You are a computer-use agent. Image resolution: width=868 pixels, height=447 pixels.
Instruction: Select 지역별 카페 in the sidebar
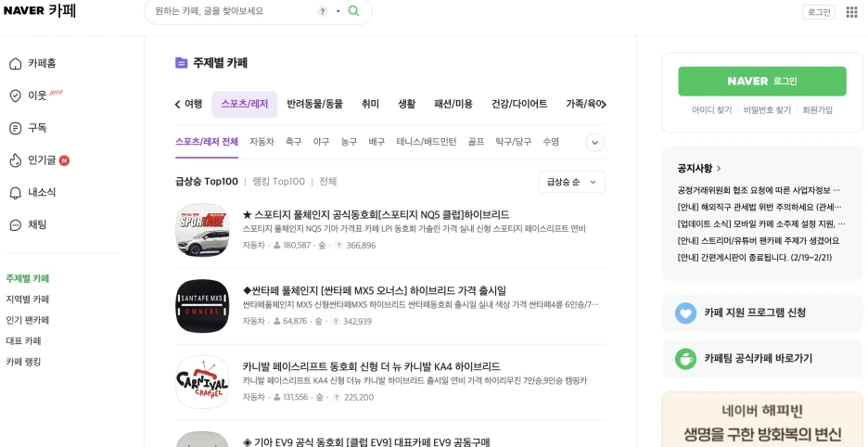(x=28, y=300)
